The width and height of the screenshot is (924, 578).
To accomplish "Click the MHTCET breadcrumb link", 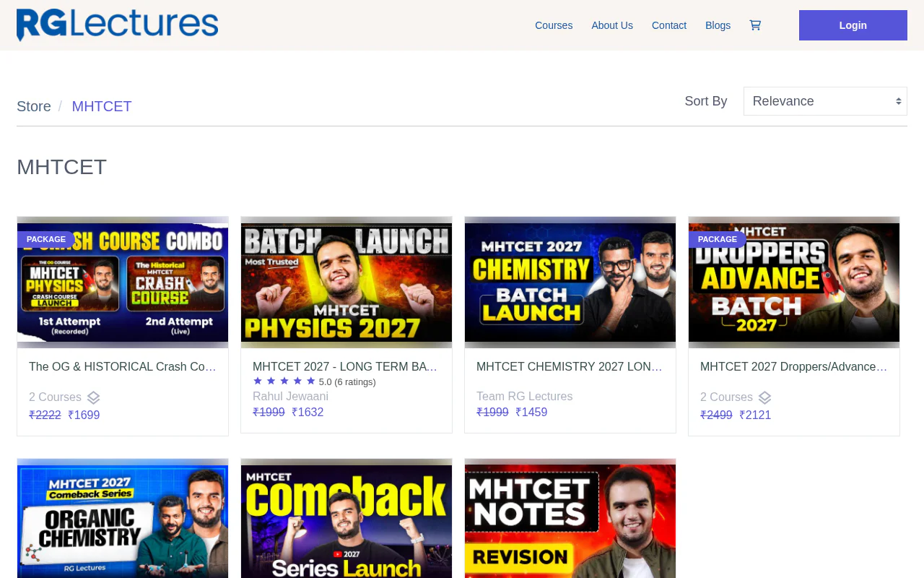I will click(102, 106).
